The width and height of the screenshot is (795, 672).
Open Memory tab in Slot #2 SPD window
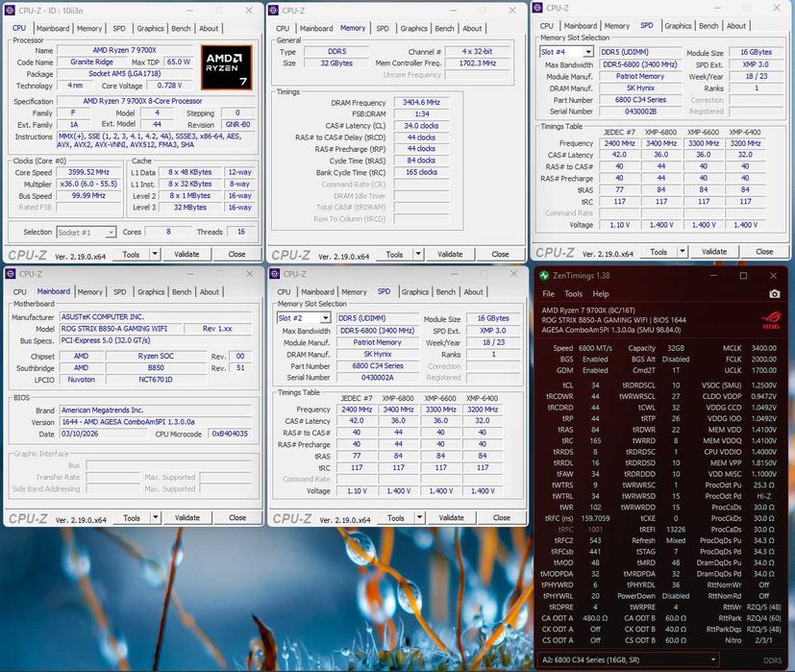[354, 292]
